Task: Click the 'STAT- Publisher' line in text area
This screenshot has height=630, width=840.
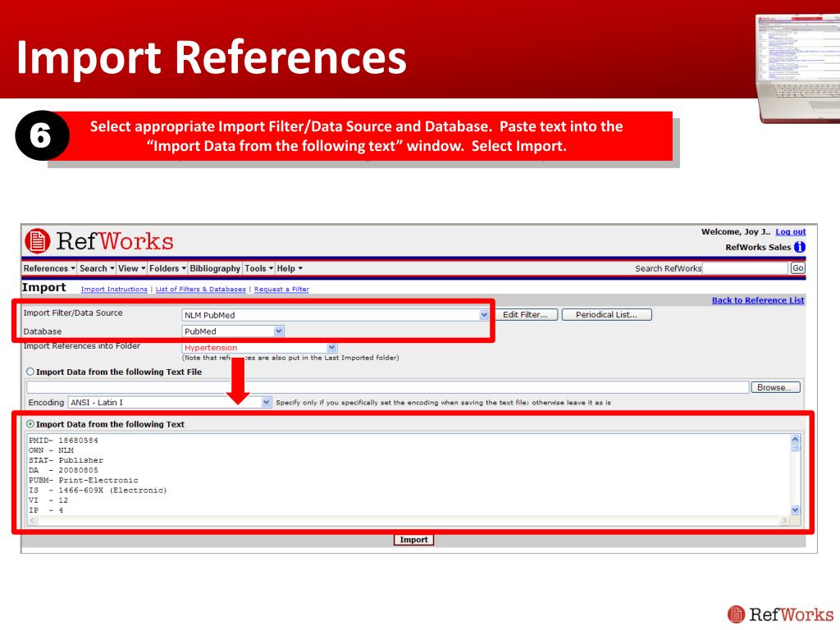Action: 66,460
